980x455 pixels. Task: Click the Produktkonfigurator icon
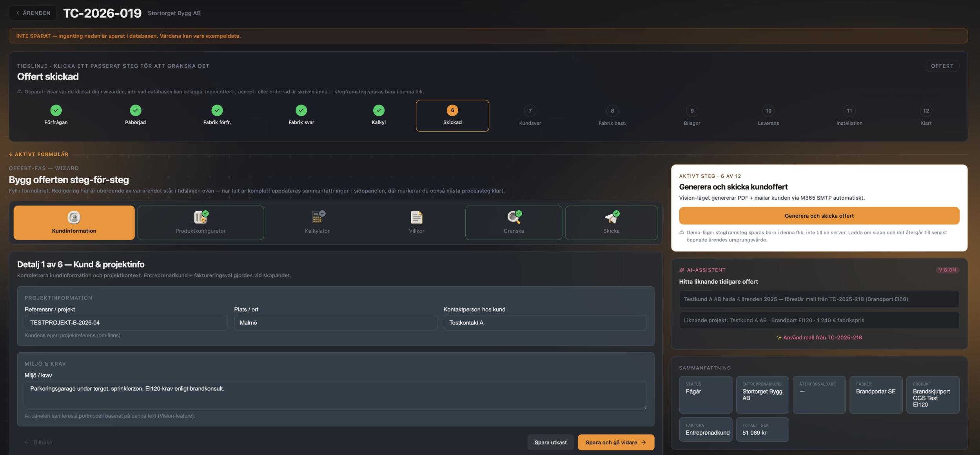[201, 217]
